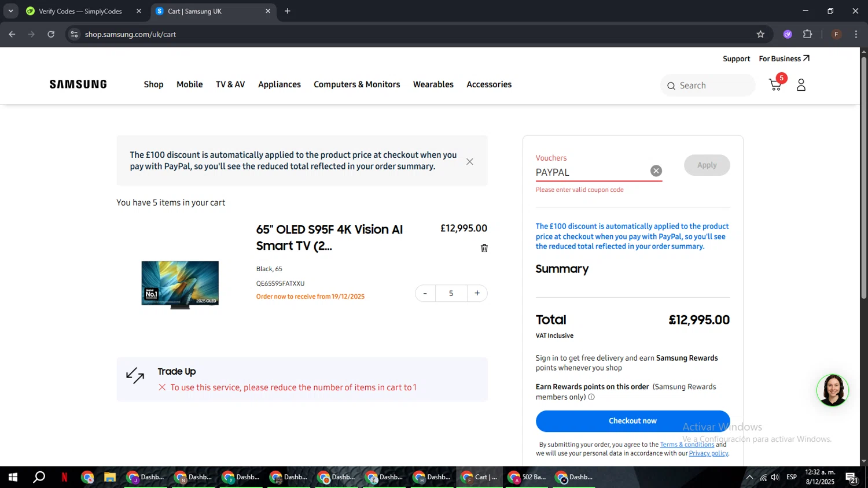Click the magnifier icon in Search box
The height and width of the screenshot is (488, 868).
671,86
